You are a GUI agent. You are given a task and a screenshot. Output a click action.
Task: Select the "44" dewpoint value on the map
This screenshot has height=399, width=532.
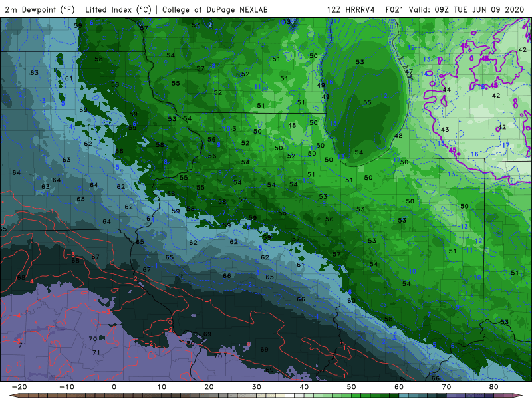446,90
